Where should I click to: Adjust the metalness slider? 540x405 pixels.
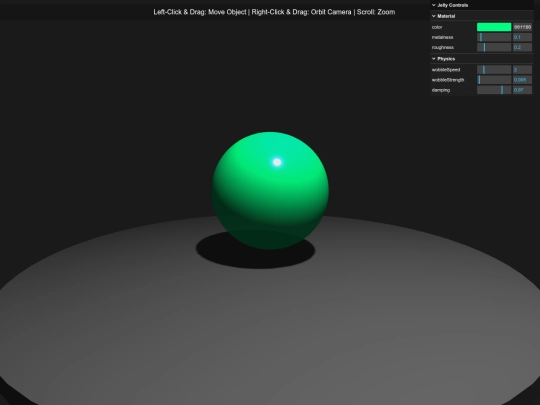click(x=494, y=37)
